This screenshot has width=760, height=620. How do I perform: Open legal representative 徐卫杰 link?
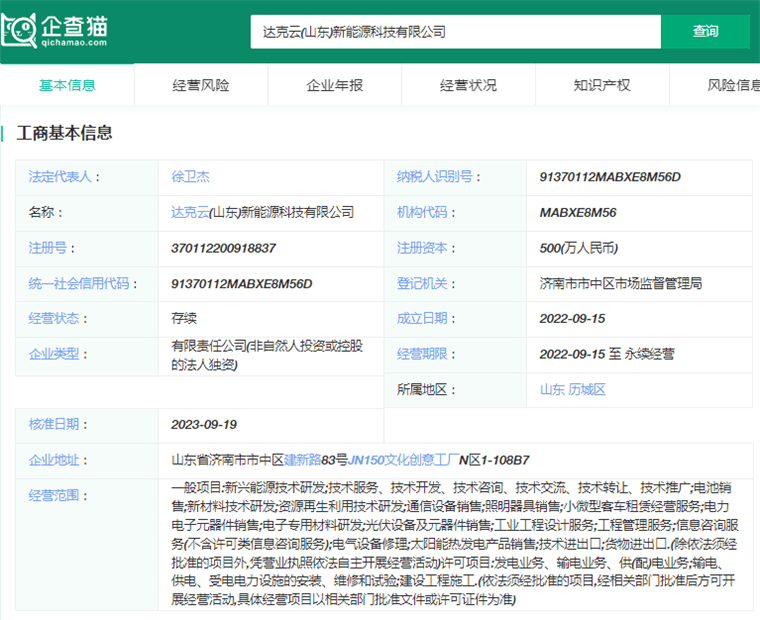[190, 177]
